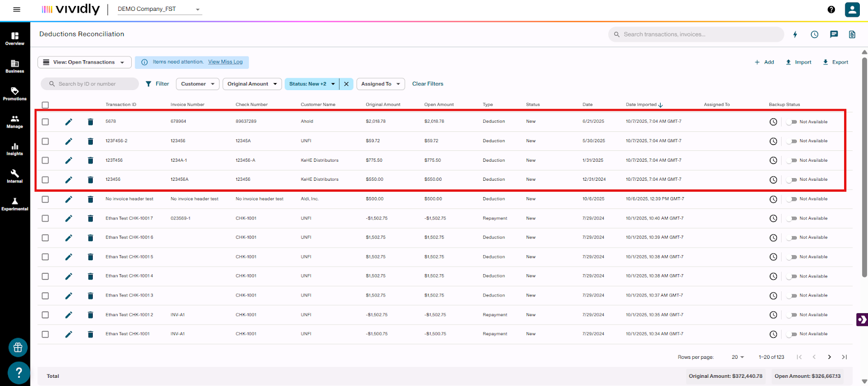This screenshot has height=386, width=868.
Task: Open the Promotions section in sidebar
Action: [15, 93]
